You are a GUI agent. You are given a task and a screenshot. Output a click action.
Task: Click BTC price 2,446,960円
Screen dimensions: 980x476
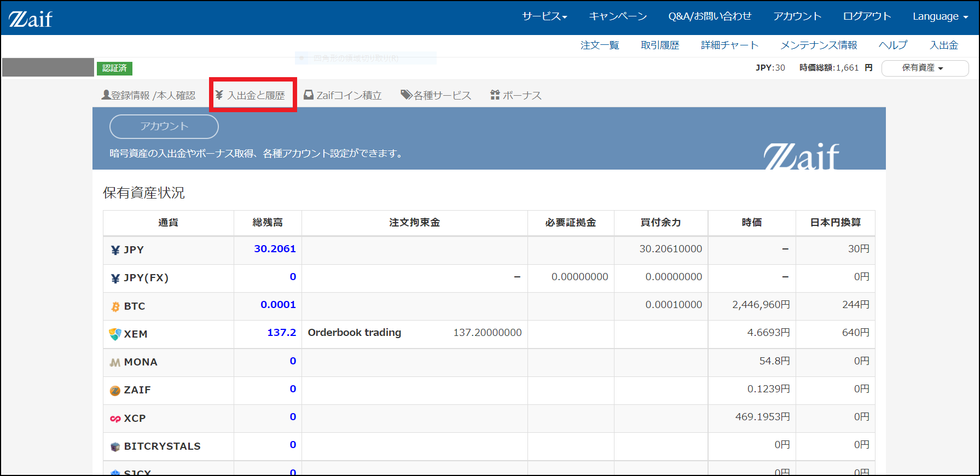tap(761, 305)
